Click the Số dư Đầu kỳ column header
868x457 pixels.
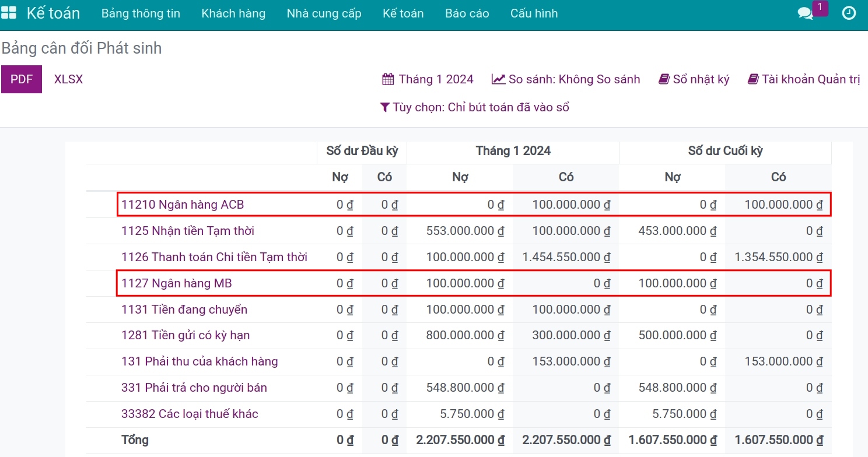tap(362, 151)
